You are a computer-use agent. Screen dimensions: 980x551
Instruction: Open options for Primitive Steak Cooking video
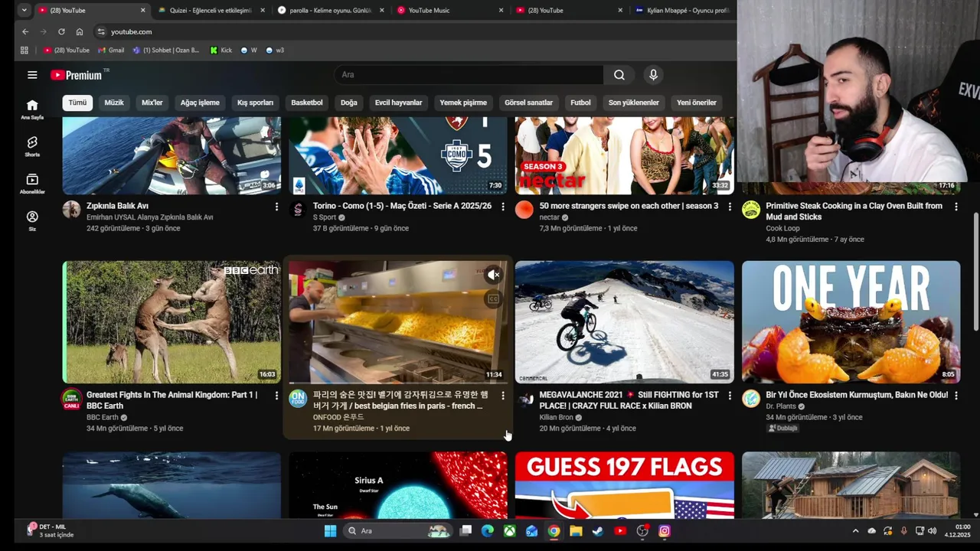[956, 207]
